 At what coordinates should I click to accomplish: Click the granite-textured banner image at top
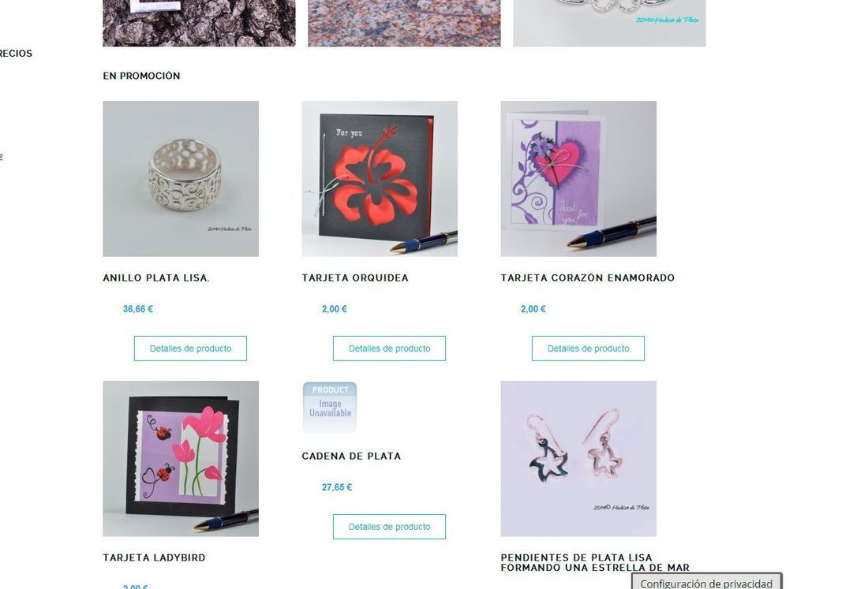404,23
